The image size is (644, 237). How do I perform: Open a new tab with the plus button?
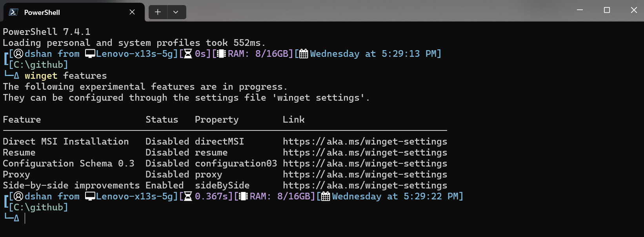click(158, 12)
